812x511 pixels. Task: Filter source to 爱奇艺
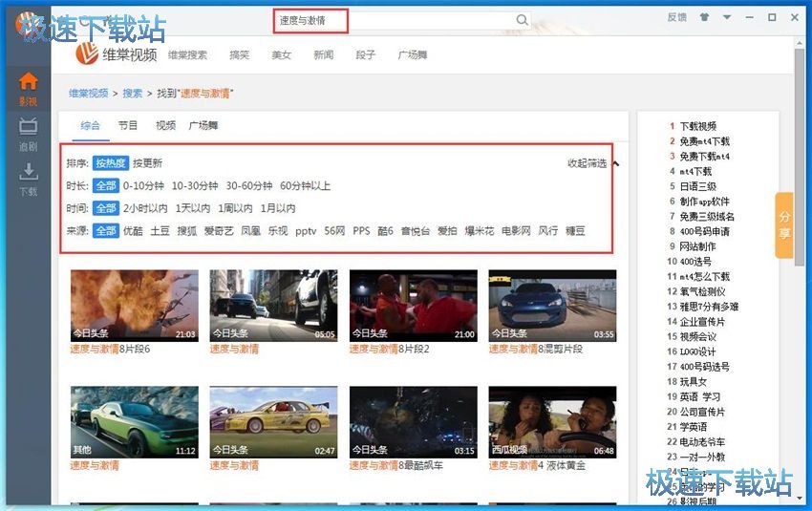219,231
